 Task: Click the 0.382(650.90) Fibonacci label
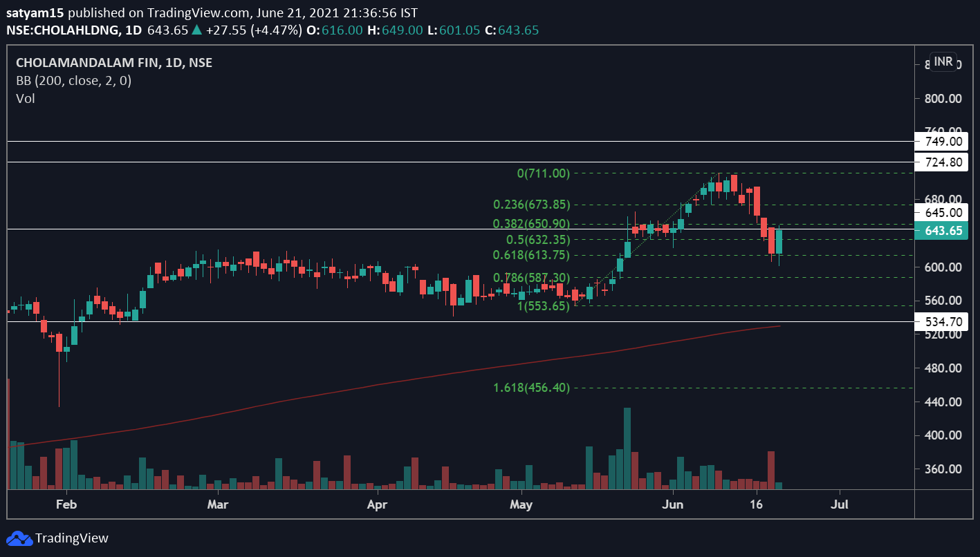(531, 224)
